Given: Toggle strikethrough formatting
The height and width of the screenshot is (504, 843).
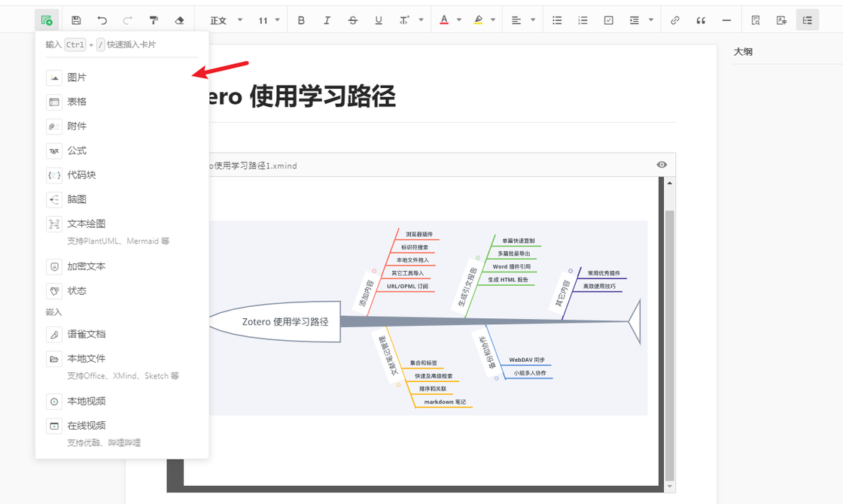Looking at the screenshot, I should click(353, 20).
